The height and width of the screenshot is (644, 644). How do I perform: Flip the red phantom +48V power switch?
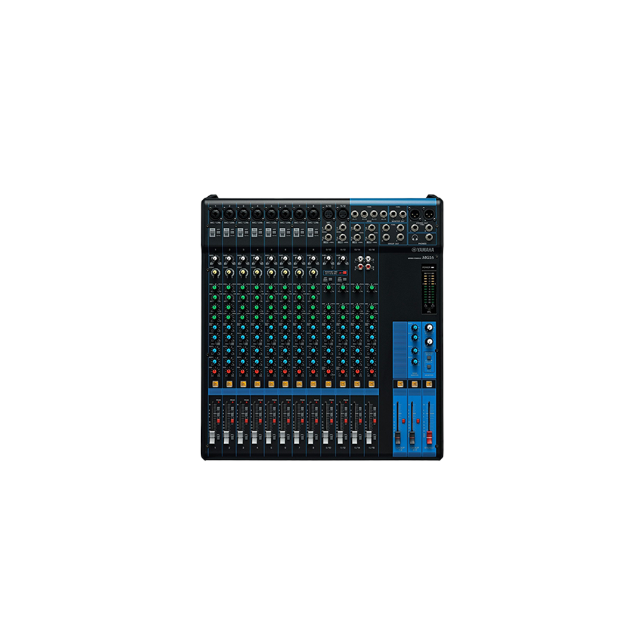click(344, 273)
